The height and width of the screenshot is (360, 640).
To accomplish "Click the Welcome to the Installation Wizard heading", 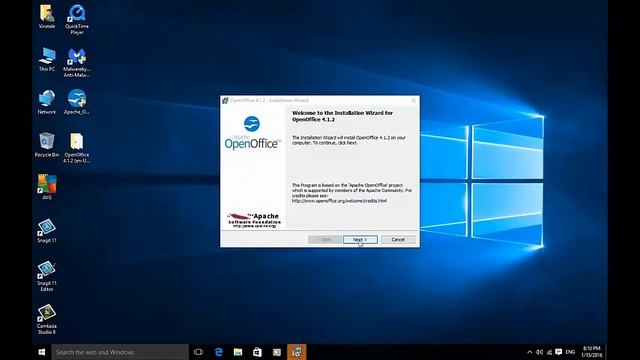I will click(342, 116).
